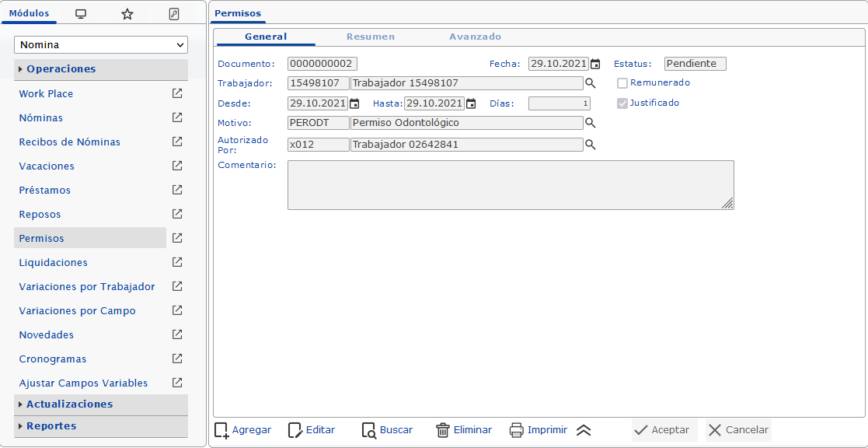Click the Comentario text area
The width and height of the screenshot is (868, 448).
point(511,185)
